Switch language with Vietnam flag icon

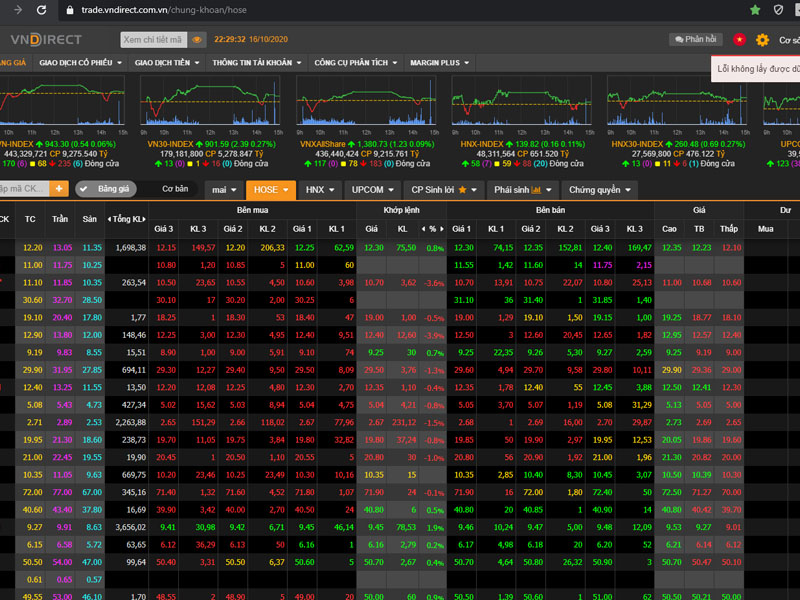click(x=739, y=39)
